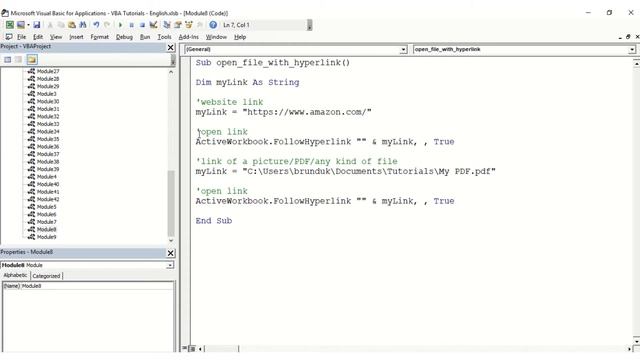The image size is (640, 360).
Task: Open the Object Browser toolbar icon
Action: [x=189, y=25]
